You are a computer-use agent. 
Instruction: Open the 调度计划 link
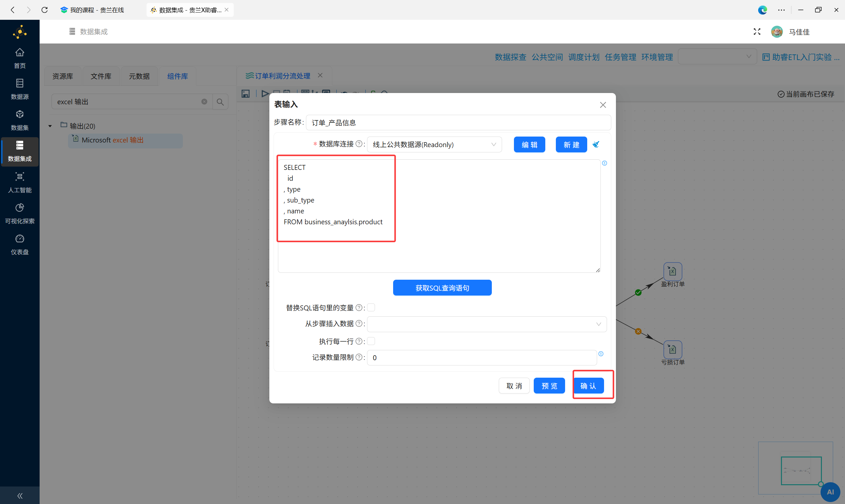point(584,57)
